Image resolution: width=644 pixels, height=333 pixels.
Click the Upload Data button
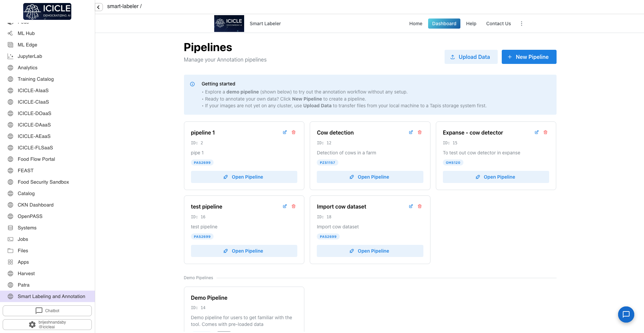tap(471, 57)
